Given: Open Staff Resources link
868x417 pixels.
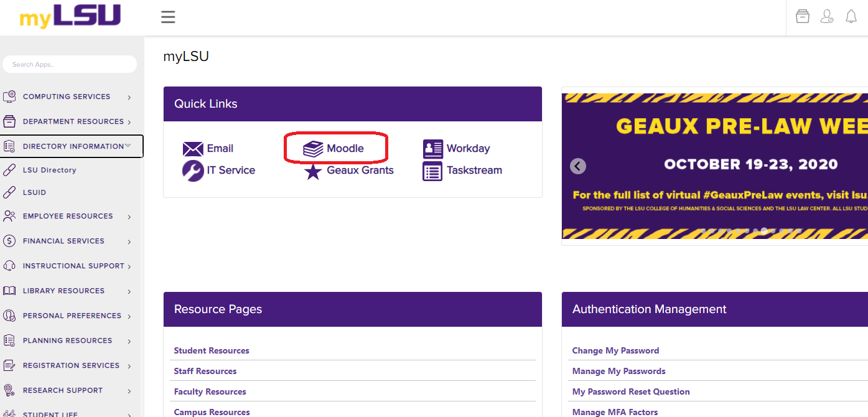Looking at the screenshot, I should pos(205,371).
